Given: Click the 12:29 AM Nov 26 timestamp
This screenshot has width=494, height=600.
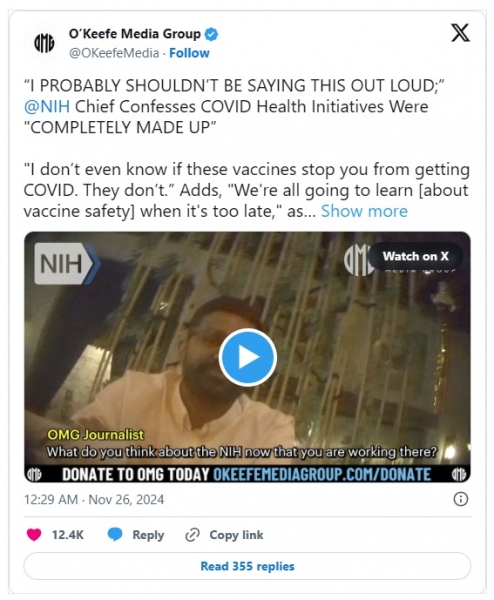Looking at the screenshot, I should pyautogui.click(x=94, y=499).
